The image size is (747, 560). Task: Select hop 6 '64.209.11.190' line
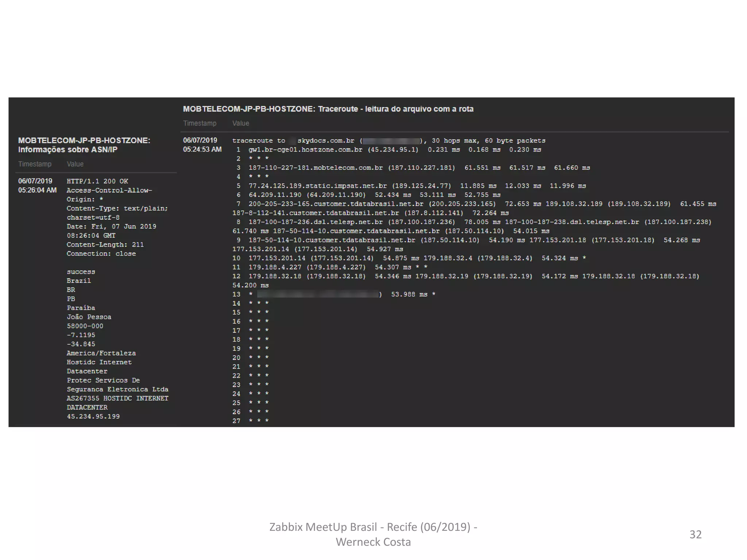(x=368, y=195)
